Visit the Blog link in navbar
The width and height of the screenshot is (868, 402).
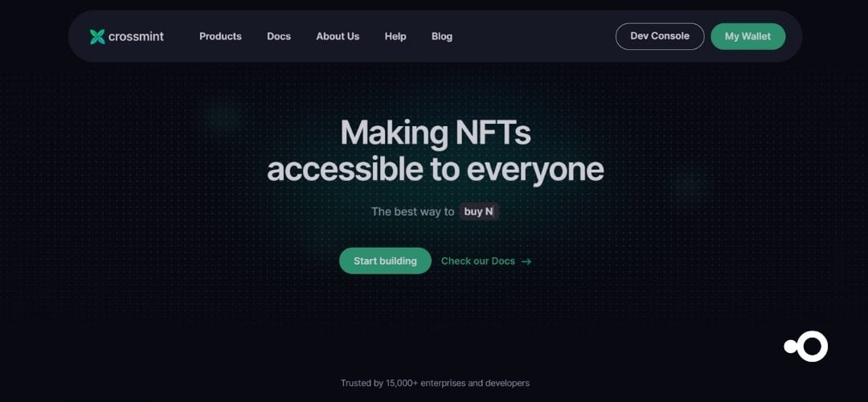coord(442,36)
